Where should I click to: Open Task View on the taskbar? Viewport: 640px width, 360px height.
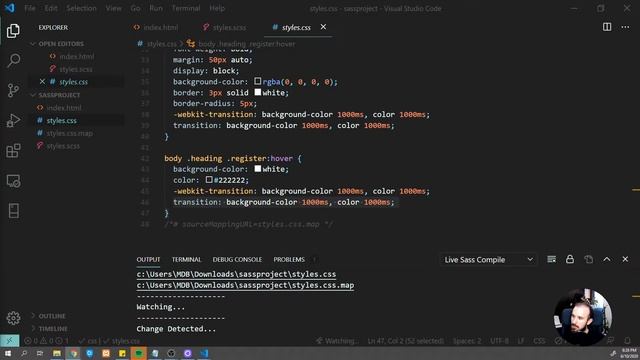[x=40, y=353]
